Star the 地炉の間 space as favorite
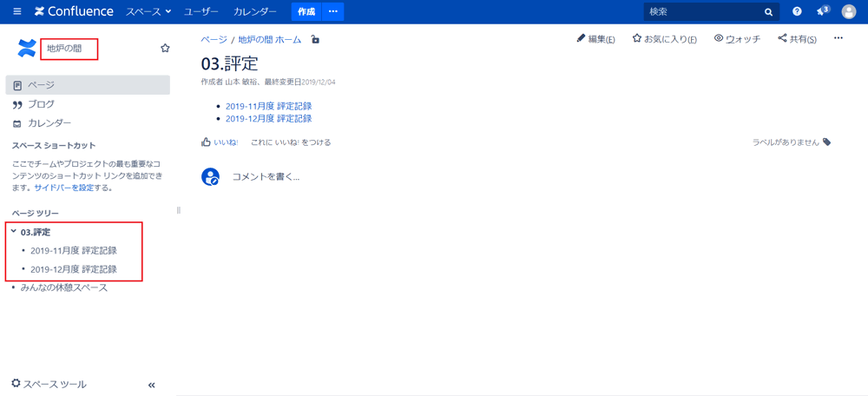 click(165, 49)
